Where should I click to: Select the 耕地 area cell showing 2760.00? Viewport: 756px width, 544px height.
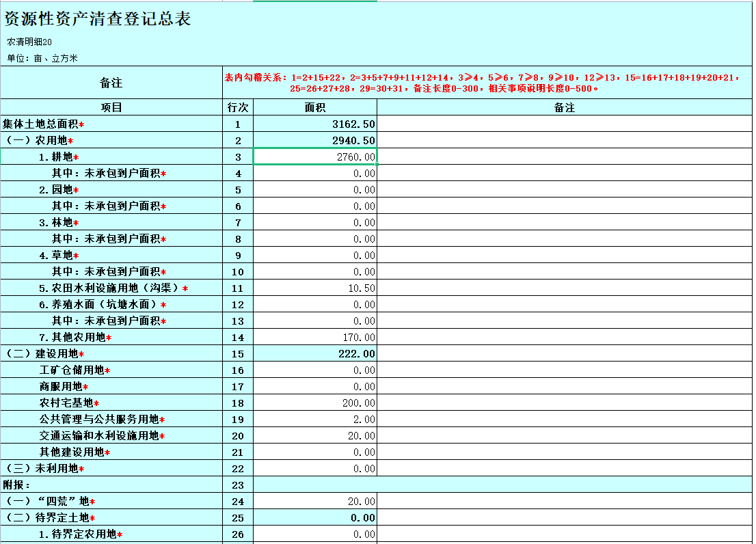(x=315, y=157)
